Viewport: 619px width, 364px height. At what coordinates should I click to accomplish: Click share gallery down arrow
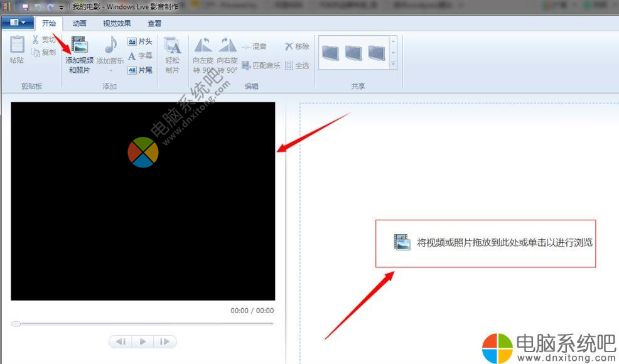(393, 53)
